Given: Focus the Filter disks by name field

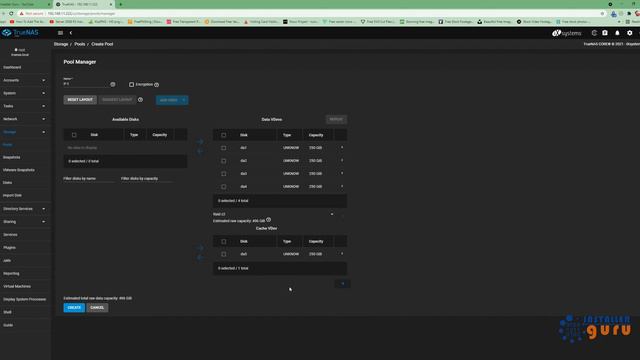Looking at the screenshot, I should [x=89, y=178].
